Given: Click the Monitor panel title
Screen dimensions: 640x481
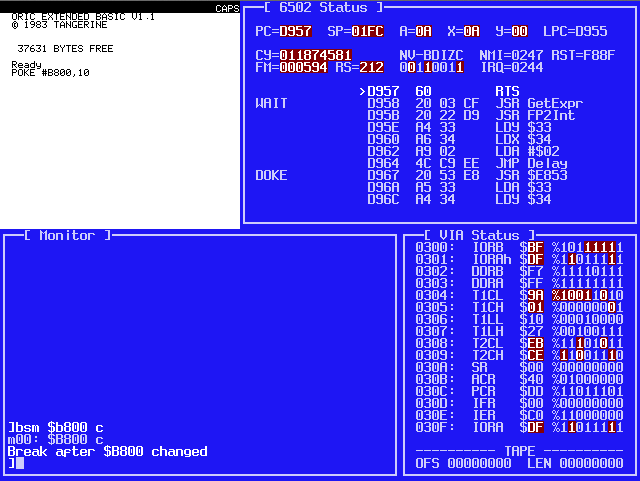Looking at the screenshot, I should coord(59,235).
